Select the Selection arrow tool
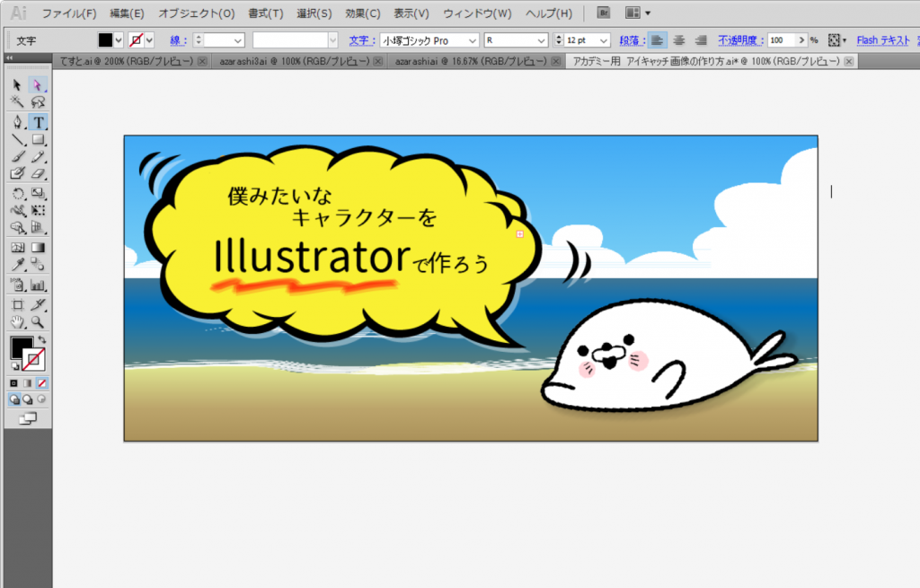920x588 pixels. (17, 85)
